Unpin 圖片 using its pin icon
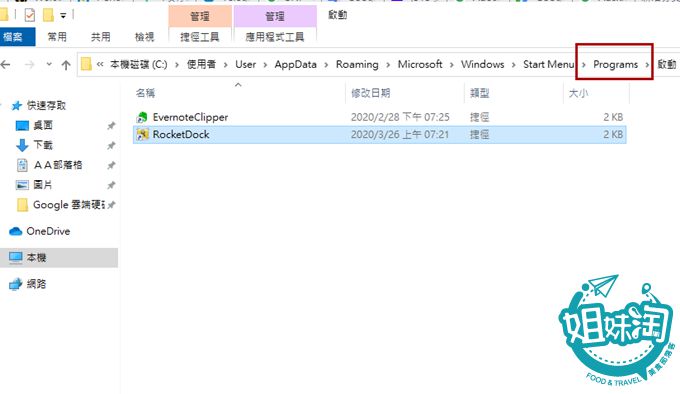680x394 pixels. [111, 185]
